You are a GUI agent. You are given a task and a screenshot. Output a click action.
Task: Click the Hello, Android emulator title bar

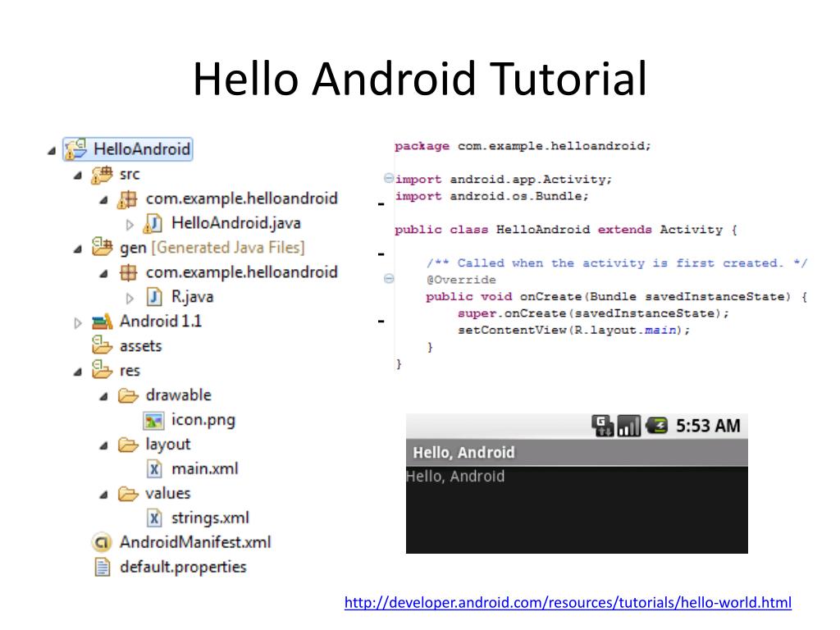click(577, 453)
